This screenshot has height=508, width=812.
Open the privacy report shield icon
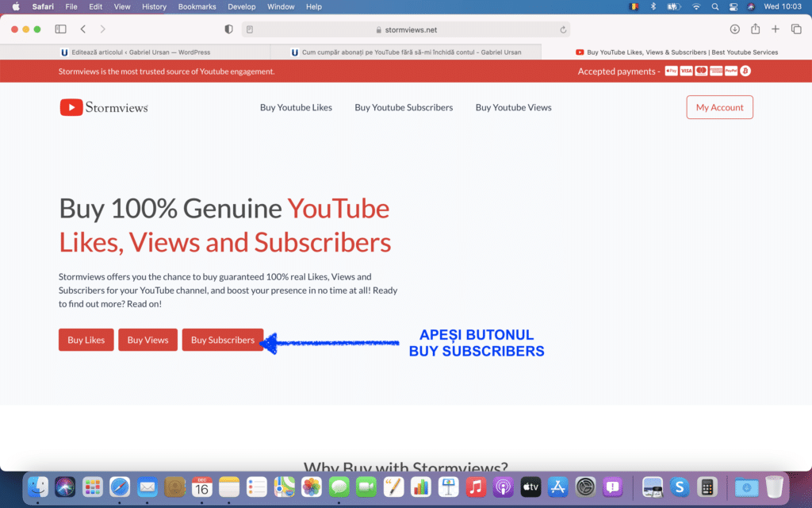click(228, 29)
